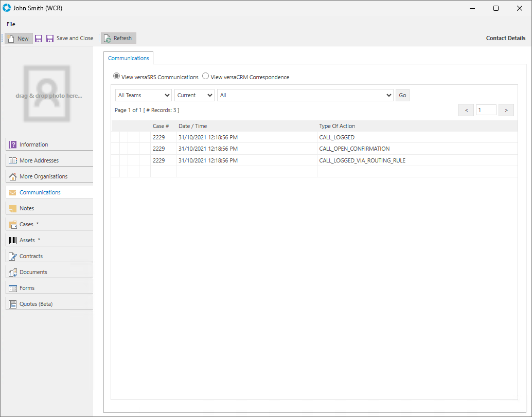Open the Contracts pen icon
The height and width of the screenshot is (417, 532).
point(13,256)
